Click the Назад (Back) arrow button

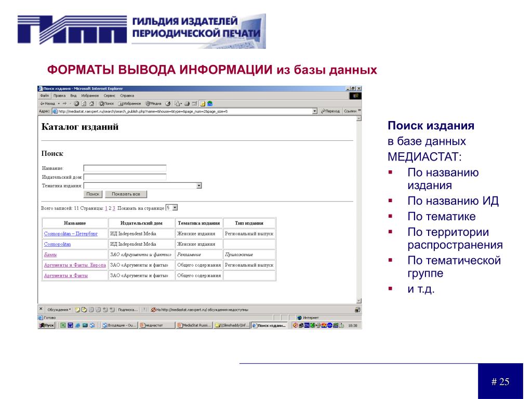(47, 103)
